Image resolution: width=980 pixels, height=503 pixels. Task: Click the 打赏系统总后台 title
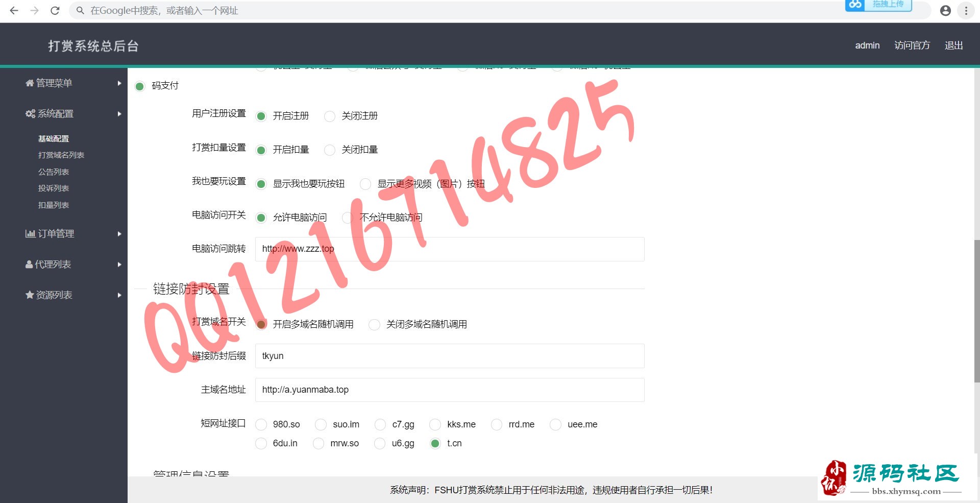pyautogui.click(x=93, y=46)
